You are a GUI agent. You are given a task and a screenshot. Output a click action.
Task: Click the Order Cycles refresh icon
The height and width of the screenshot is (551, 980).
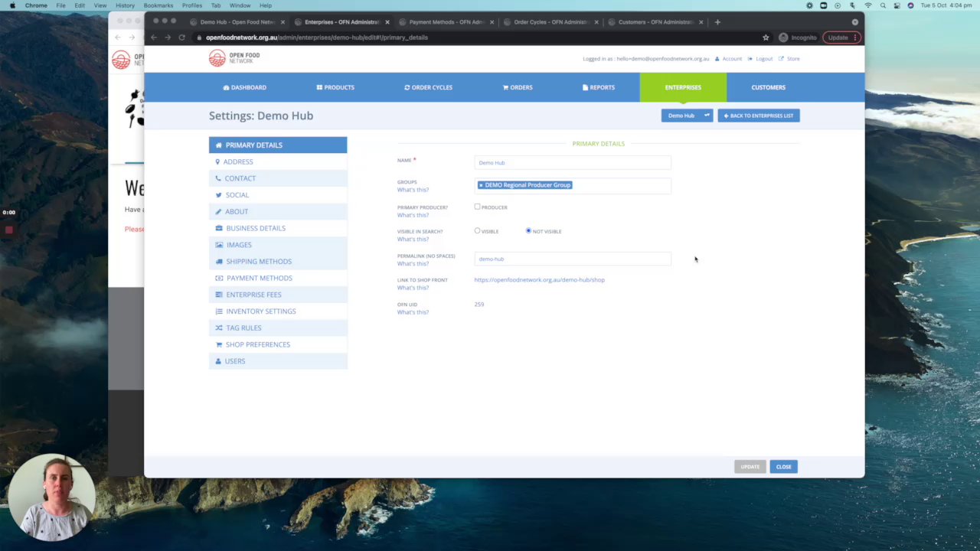407,87
